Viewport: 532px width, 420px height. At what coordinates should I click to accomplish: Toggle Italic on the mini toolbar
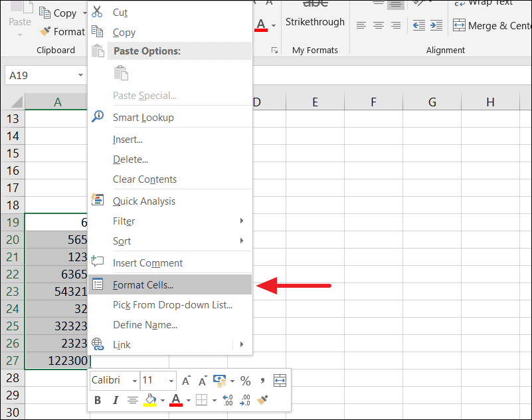[116, 399]
